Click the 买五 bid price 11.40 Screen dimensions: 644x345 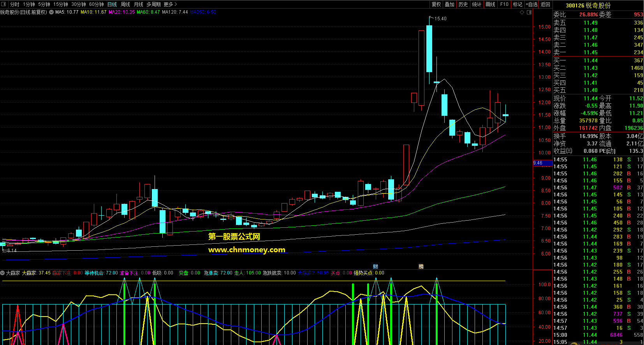(x=590, y=90)
